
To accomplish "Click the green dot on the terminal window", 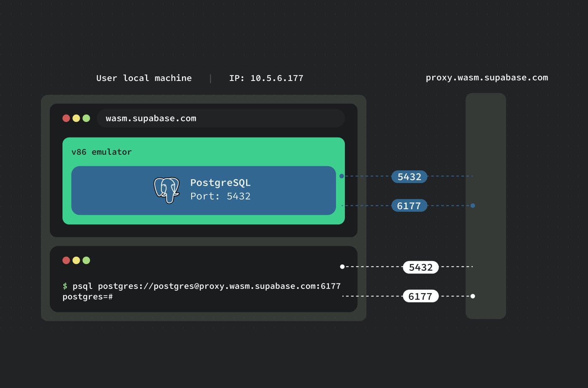I will point(87,260).
